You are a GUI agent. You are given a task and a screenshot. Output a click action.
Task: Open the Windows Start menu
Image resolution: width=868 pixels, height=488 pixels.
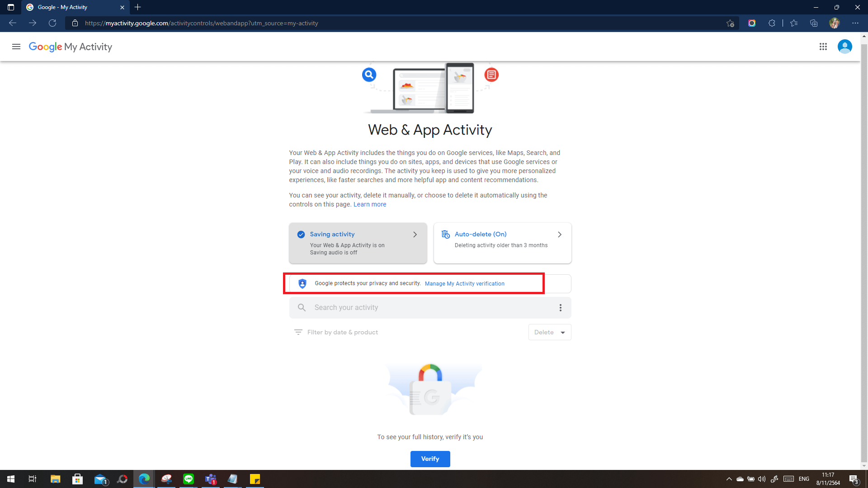[11, 479]
